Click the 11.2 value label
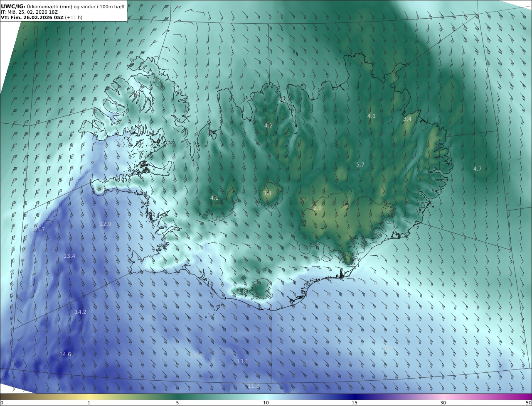The image size is (532, 406). [196, 355]
